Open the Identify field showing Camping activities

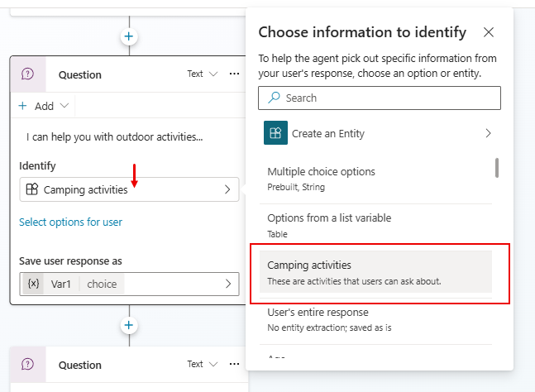click(x=128, y=189)
